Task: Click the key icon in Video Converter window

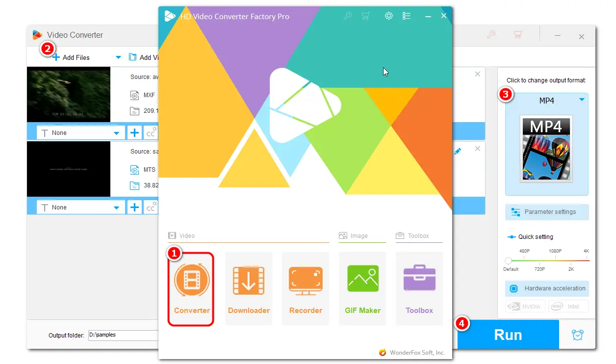Action: click(491, 35)
